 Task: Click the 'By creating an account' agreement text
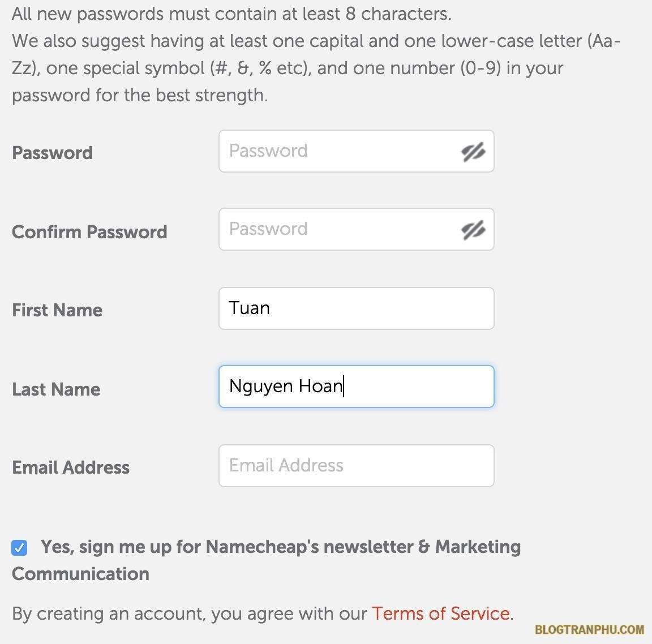[190, 613]
